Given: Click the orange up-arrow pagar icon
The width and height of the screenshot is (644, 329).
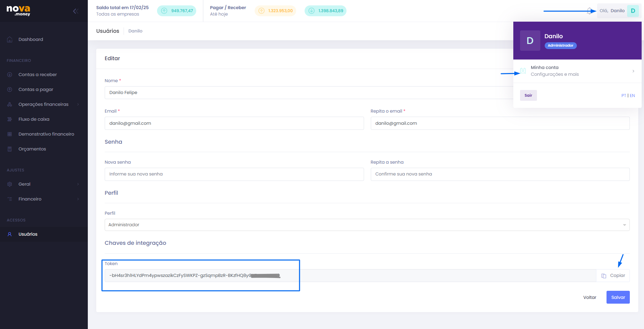Looking at the screenshot, I should pos(261,11).
